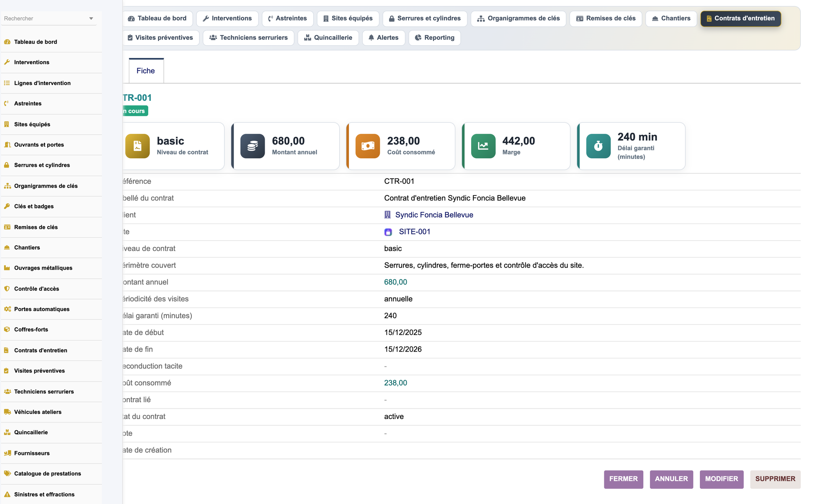
Task: Open Sites équipés in top navigation
Action: (348, 18)
